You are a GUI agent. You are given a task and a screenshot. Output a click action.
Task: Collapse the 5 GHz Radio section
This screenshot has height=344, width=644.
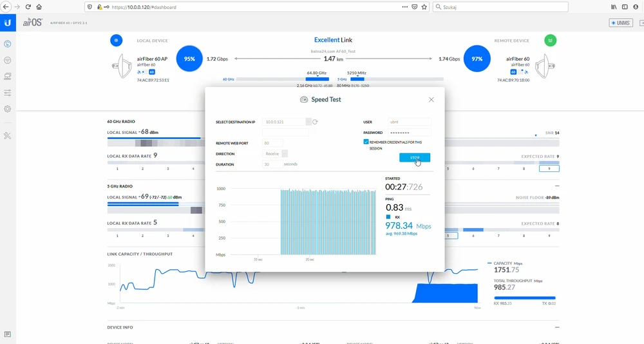(557, 186)
